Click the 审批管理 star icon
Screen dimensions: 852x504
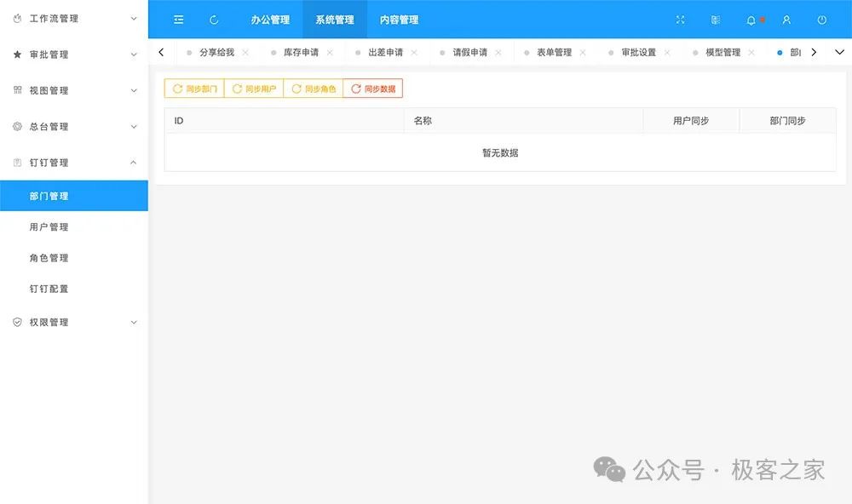pyautogui.click(x=17, y=54)
